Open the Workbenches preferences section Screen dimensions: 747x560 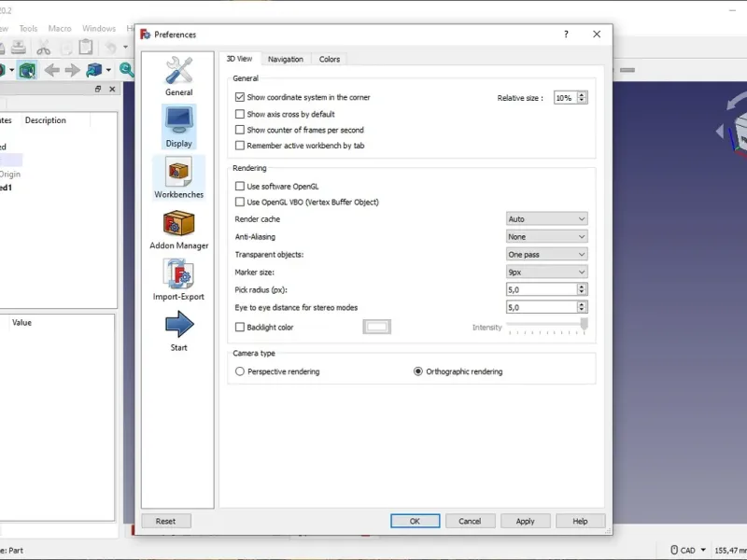178,177
